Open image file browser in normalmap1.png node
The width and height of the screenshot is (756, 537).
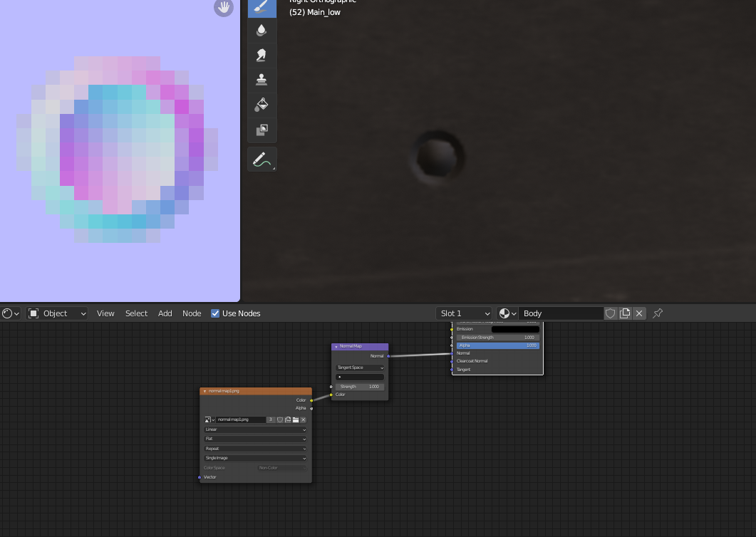(296, 419)
